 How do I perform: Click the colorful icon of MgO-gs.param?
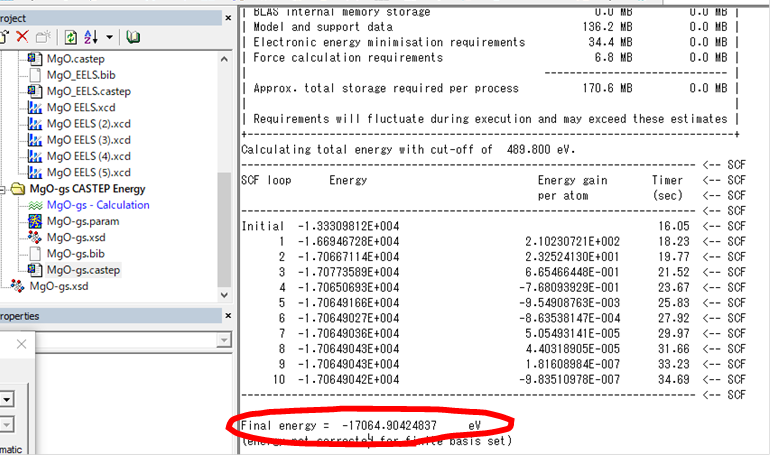point(35,221)
